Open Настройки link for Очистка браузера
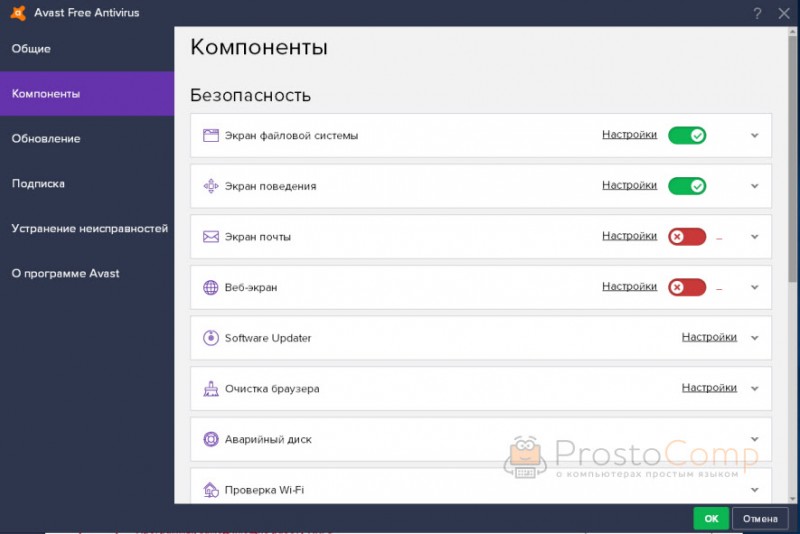800x534 pixels. [x=709, y=388]
